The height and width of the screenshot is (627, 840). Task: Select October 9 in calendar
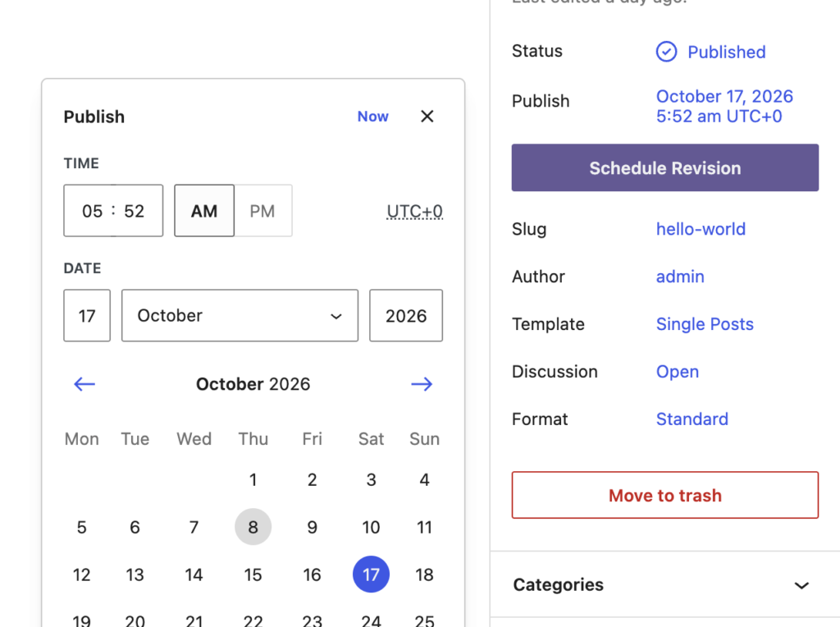click(312, 528)
